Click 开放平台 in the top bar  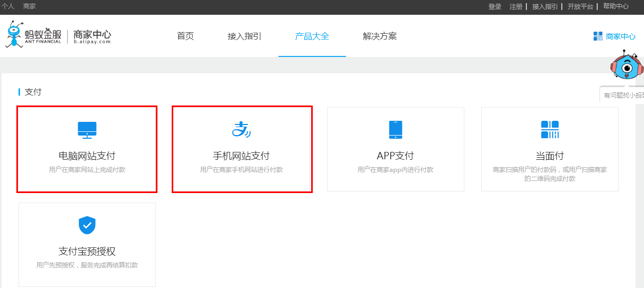(x=581, y=7)
